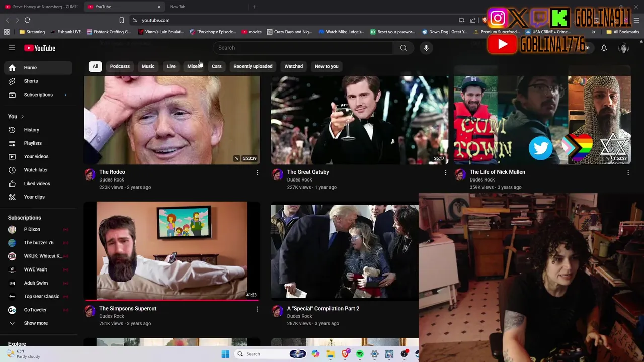This screenshot has width=644, height=362.
Task: Open more actions for The Rodeo
Action: (x=257, y=172)
